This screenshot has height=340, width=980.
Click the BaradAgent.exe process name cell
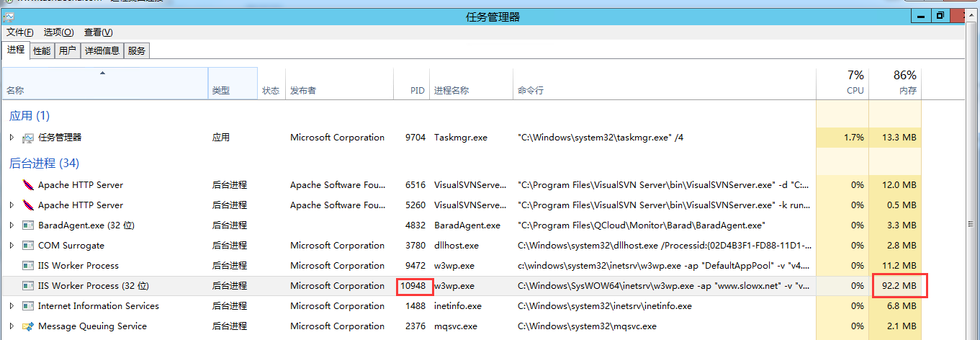467,225
